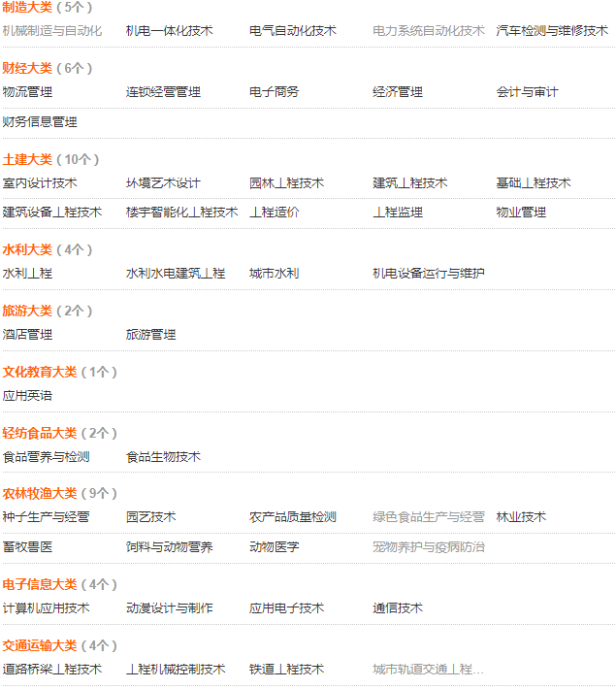Click the 铁道工程技术 link
The image size is (616, 689).
(x=286, y=670)
